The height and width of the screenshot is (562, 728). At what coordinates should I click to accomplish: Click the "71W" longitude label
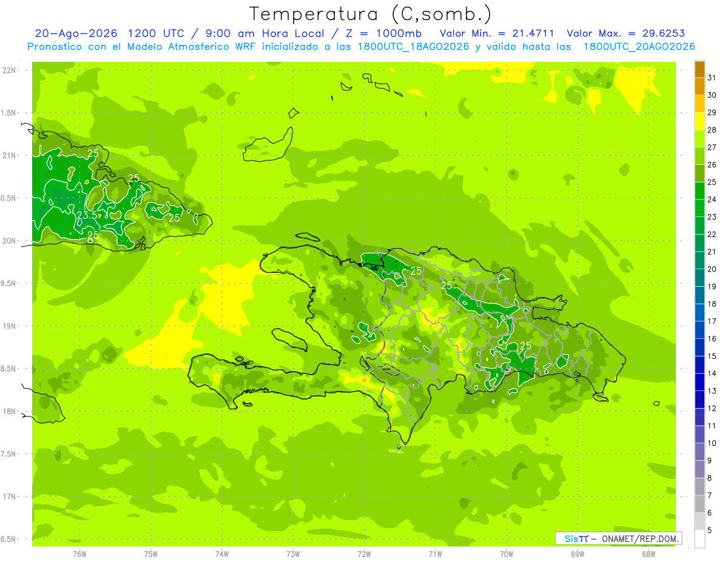click(x=435, y=554)
